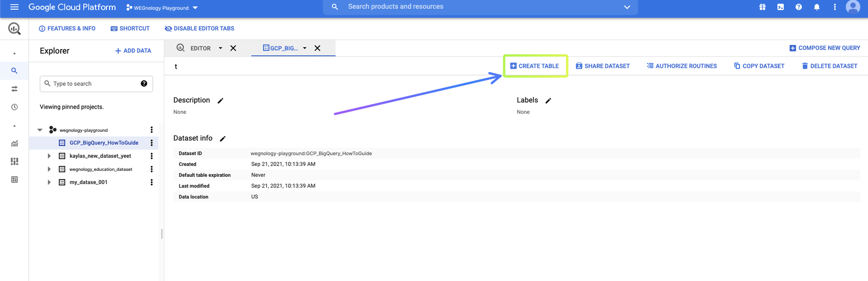Viewport: 868px width, 281px height.
Task: Expand the top search bar dropdown chevron
Action: (x=627, y=7)
